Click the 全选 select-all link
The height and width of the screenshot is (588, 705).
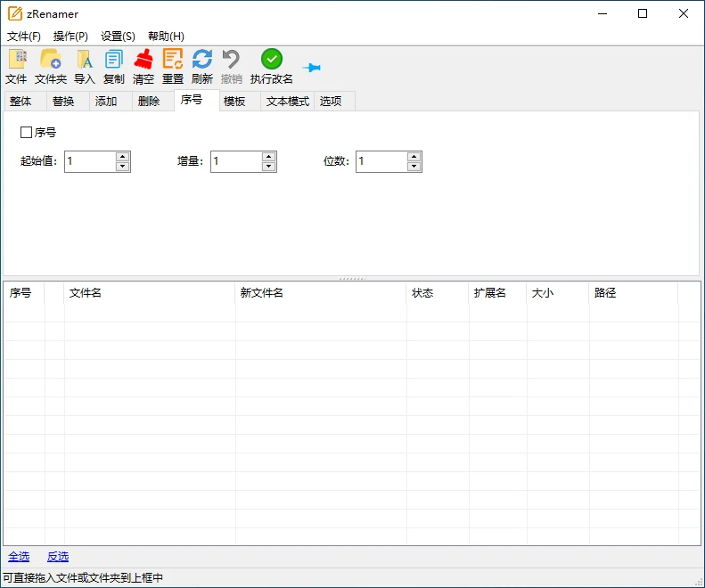pos(19,557)
